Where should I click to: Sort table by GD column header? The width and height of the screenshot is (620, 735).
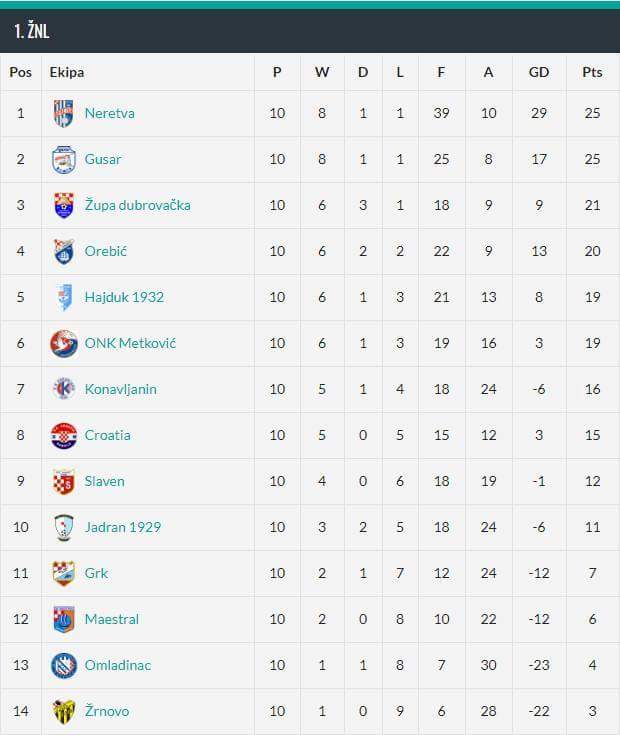pos(539,72)
